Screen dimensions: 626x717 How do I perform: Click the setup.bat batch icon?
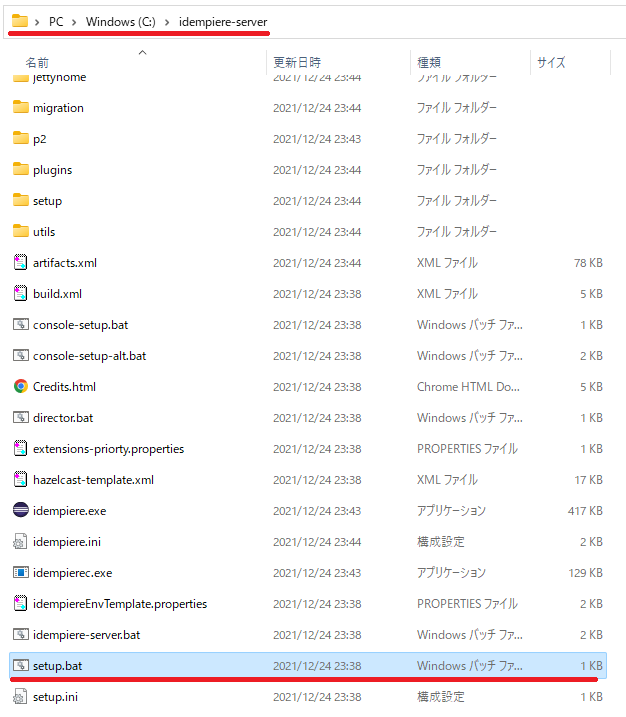click(21, 665)
